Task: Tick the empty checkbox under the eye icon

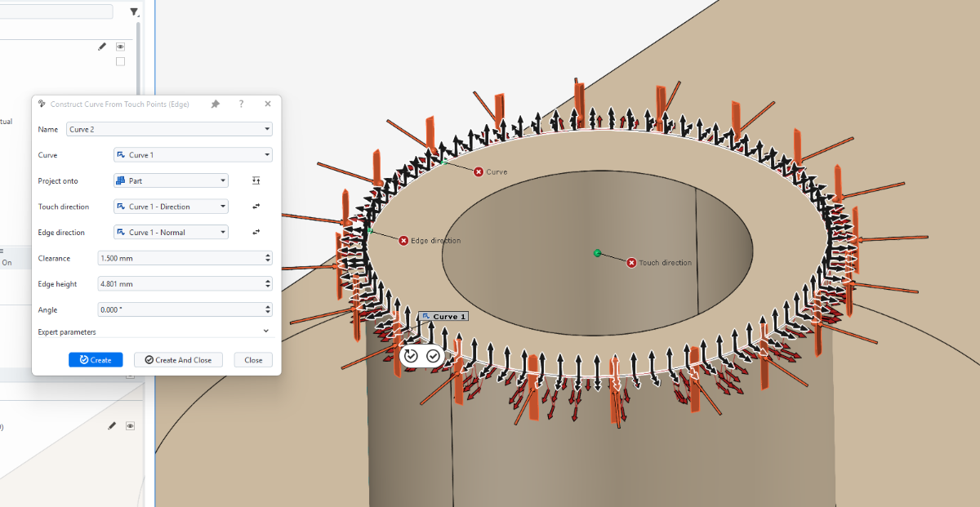Action: pyautogui.click(x=120, y=62)
